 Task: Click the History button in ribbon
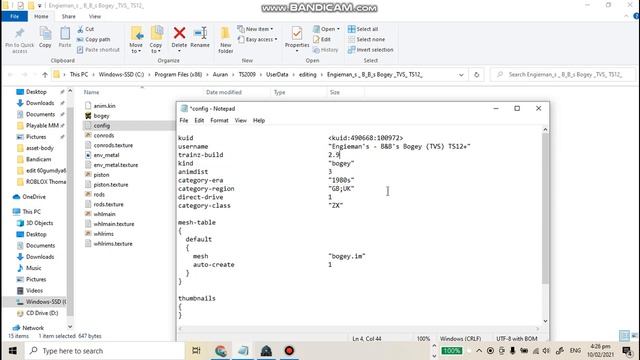pyautogui.click(x=325, y=49)
